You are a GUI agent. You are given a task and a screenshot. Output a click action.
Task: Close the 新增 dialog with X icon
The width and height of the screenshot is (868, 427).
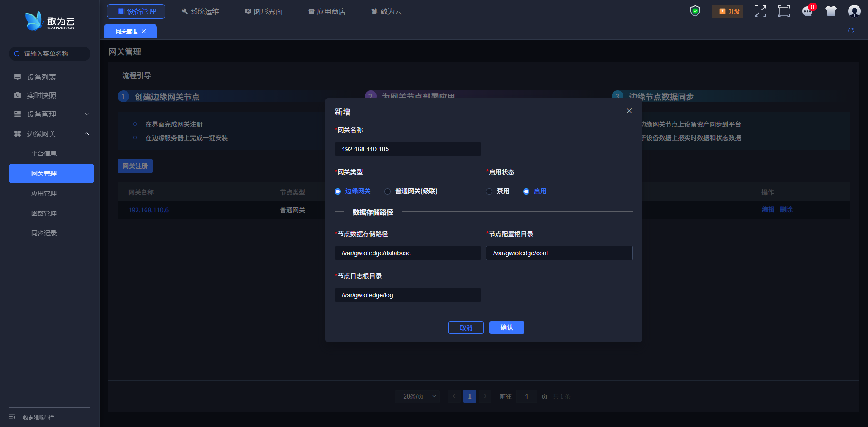(629, 111)
